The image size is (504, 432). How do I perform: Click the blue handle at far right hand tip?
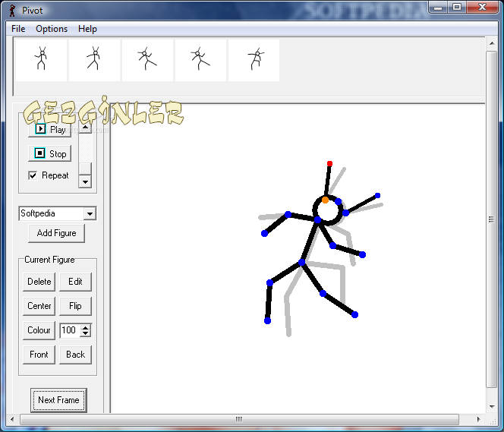[378, 195]
